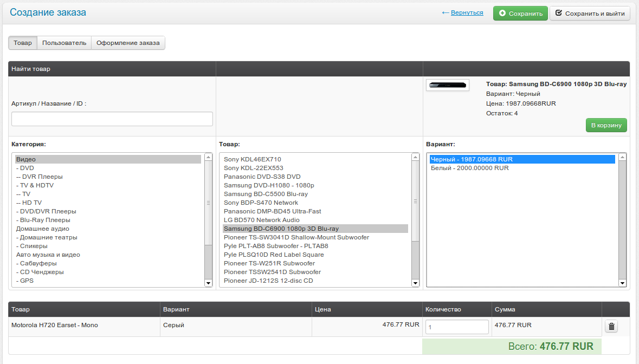The width and height of the screenshot is (639, 364).
Task: Select the Домашнее аудио category
Action: click(x=108, y=229)
